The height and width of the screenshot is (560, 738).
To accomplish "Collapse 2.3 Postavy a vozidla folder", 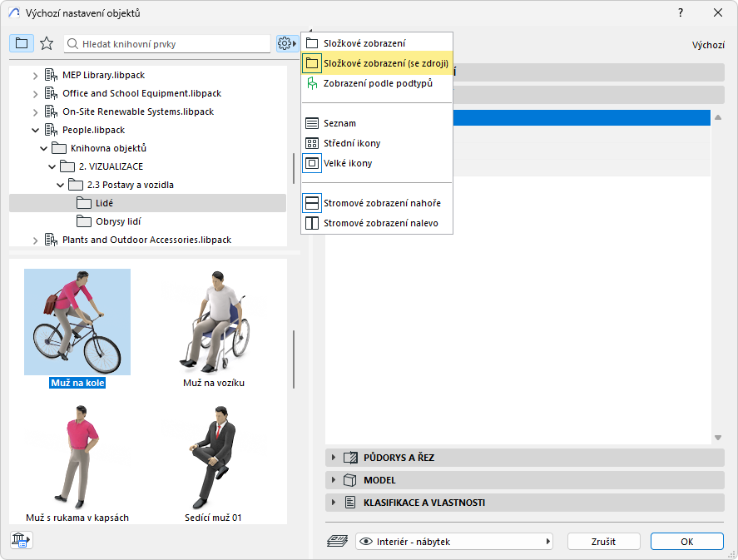I will (x=60, y=185).
